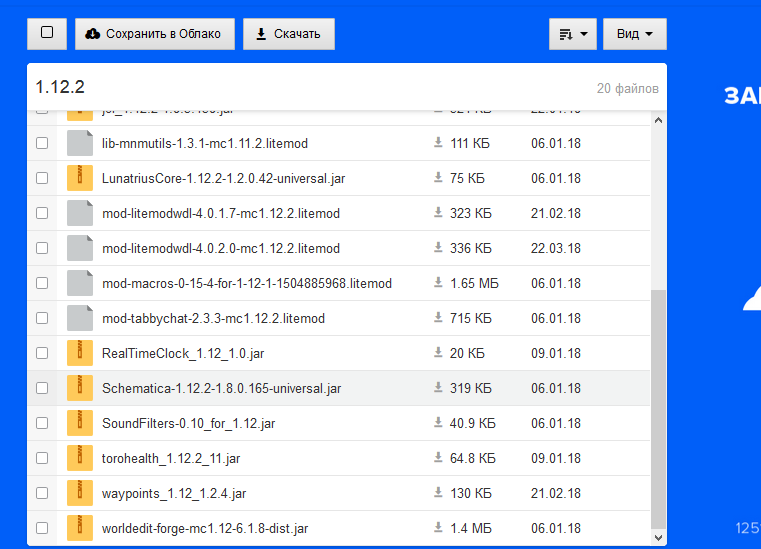Open the sort order dropdown
This screenshot has width=761, height=549.
coord(572,34)
